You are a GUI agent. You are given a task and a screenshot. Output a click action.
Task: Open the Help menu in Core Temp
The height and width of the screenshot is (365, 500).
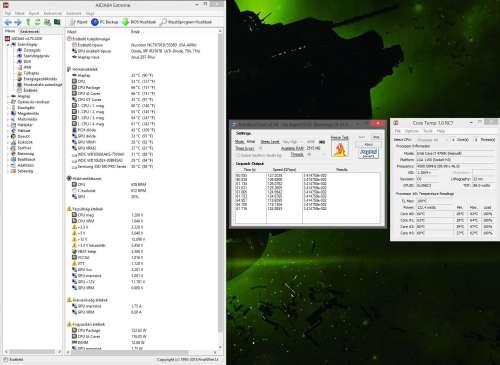click(441, 131)
